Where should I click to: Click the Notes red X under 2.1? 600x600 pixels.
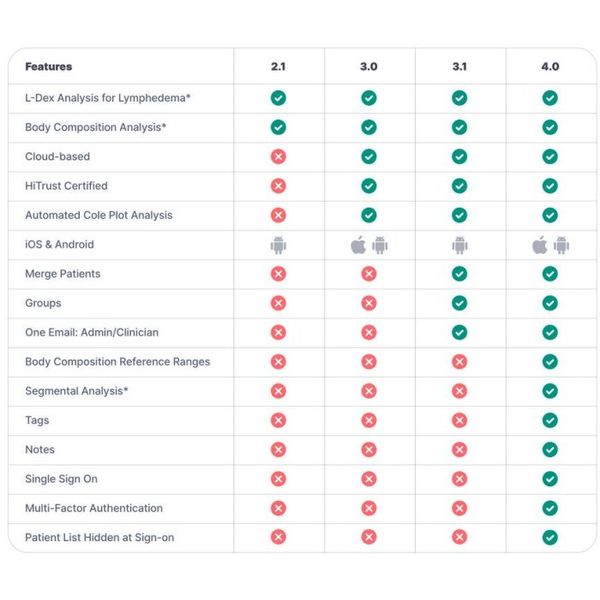(x=278, y=450)
